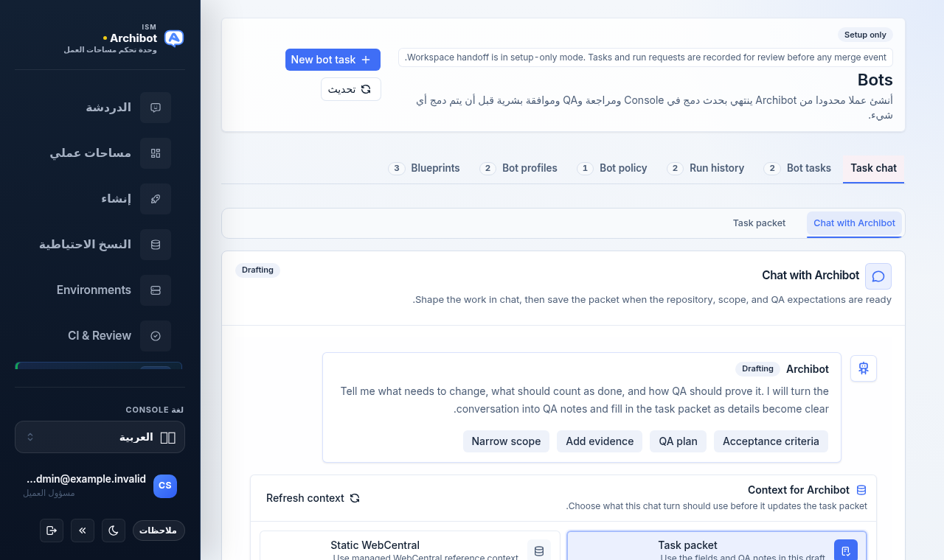Click the Bots page heading

(x=875, y=80)
